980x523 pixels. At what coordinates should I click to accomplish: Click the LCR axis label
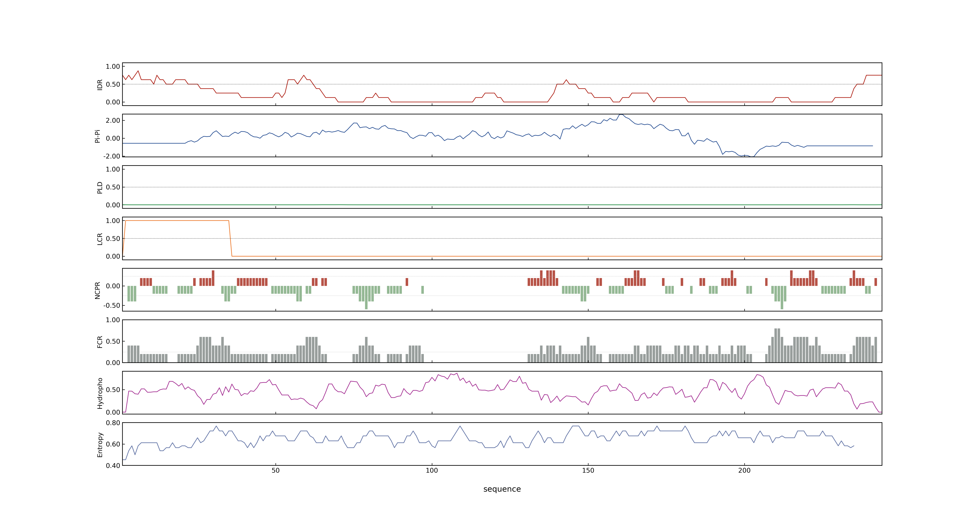100,239
